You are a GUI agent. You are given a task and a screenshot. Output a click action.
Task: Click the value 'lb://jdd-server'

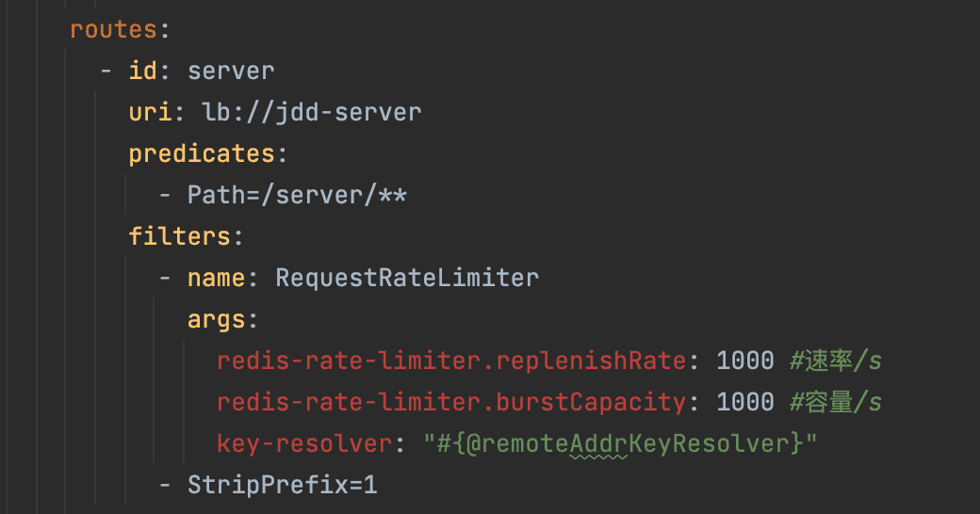311,112
